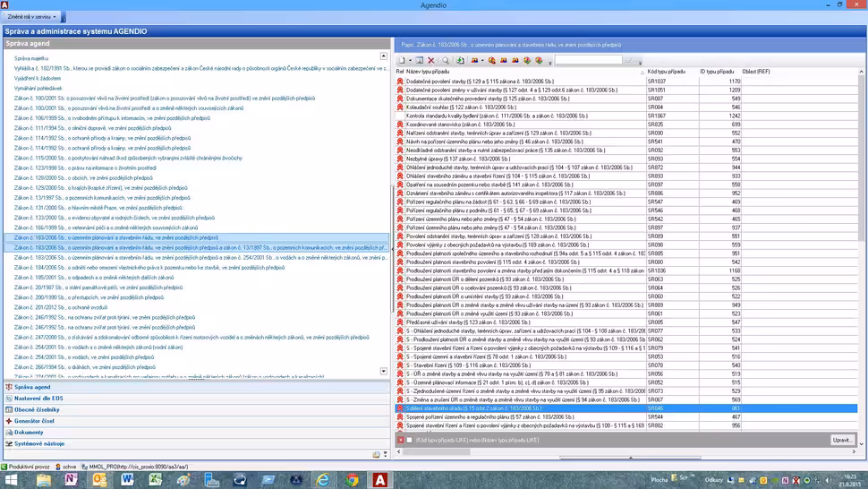The image size is (868, 489).
Task: Click the magnifier search icon in the toolbar
Action: [x=446, y=60]
